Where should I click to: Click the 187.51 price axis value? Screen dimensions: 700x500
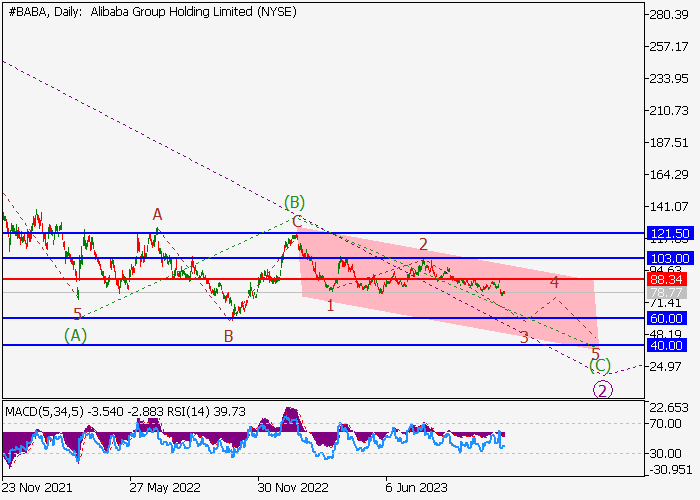pyautogui.click(x=668, y=143)
